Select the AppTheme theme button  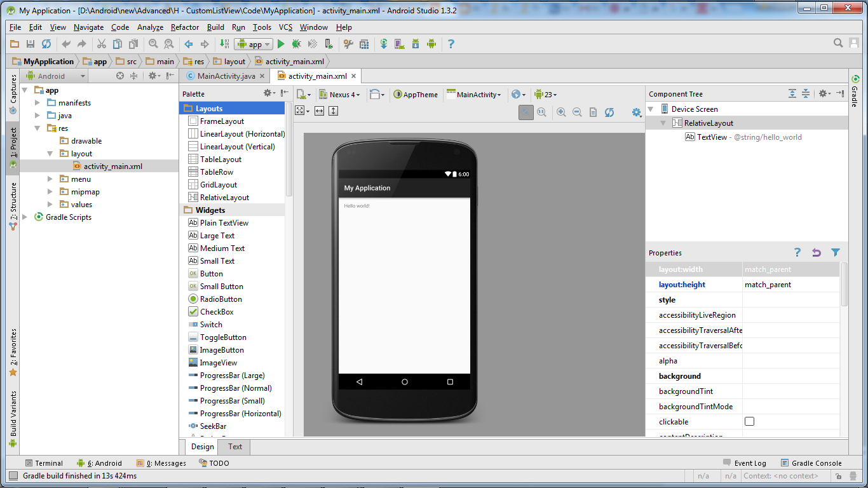pos(416,94)
